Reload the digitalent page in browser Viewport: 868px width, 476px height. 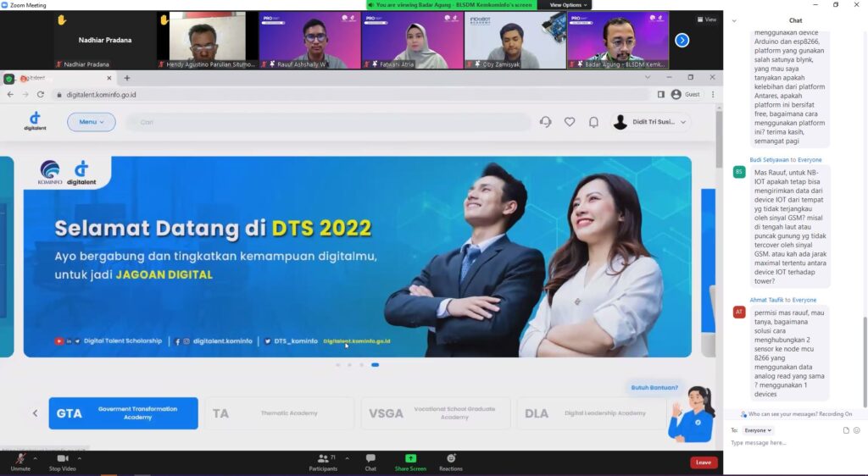[41, 95]
